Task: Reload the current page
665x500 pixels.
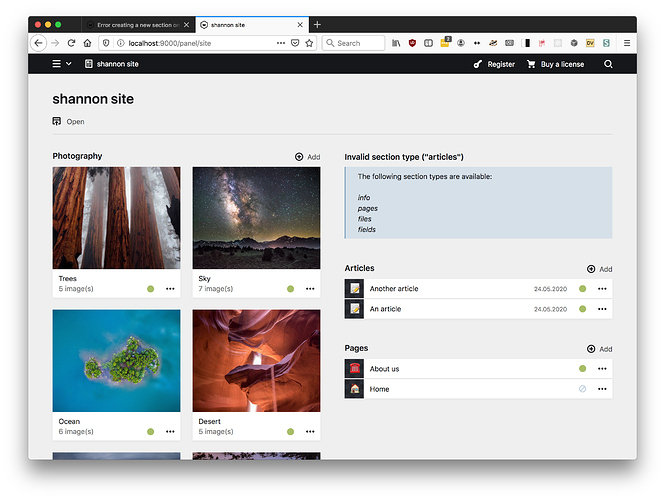Action: 71,43
